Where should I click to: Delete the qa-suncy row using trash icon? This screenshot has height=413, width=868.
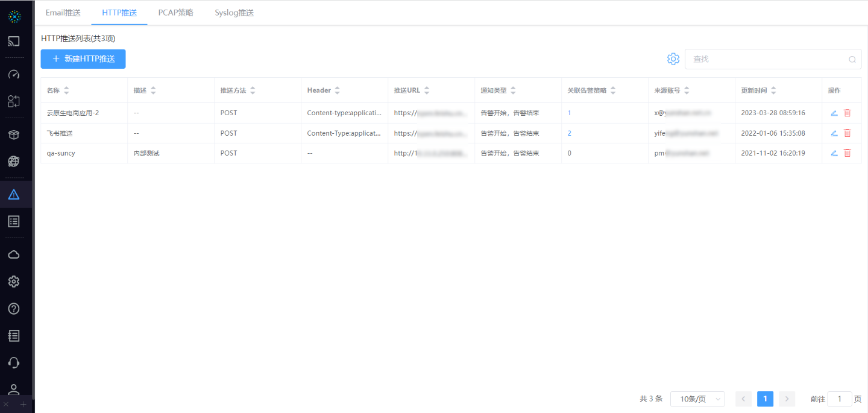tap(847, 153)
